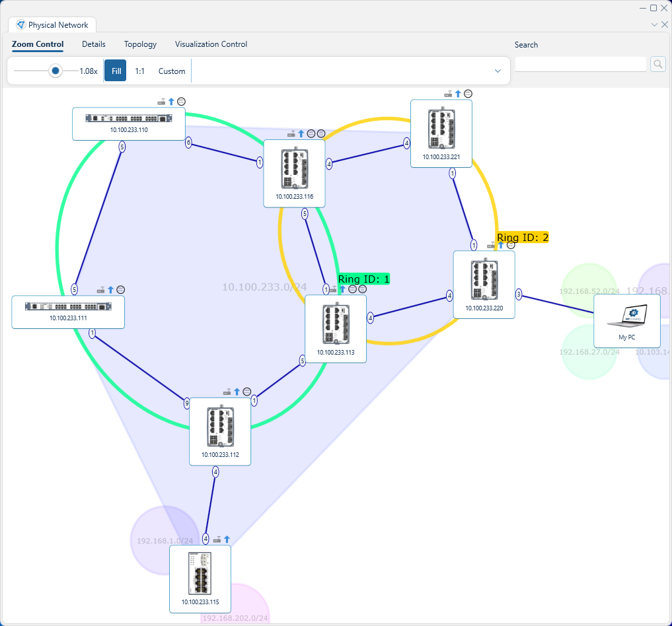Select the 10.100.233.113 switch node
The width and height of the screenshot is (672, 626).
pos(336,329)
